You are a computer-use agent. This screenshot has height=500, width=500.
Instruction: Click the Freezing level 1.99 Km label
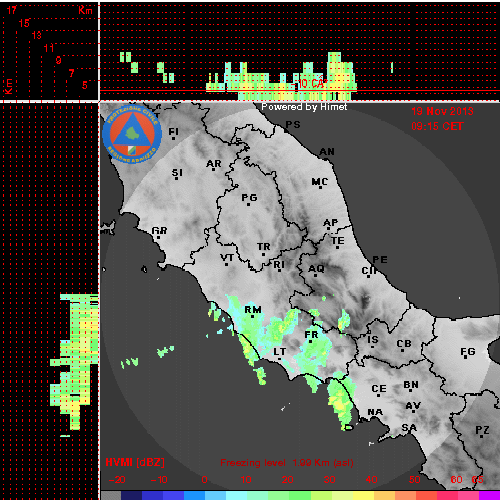point(287,463)
